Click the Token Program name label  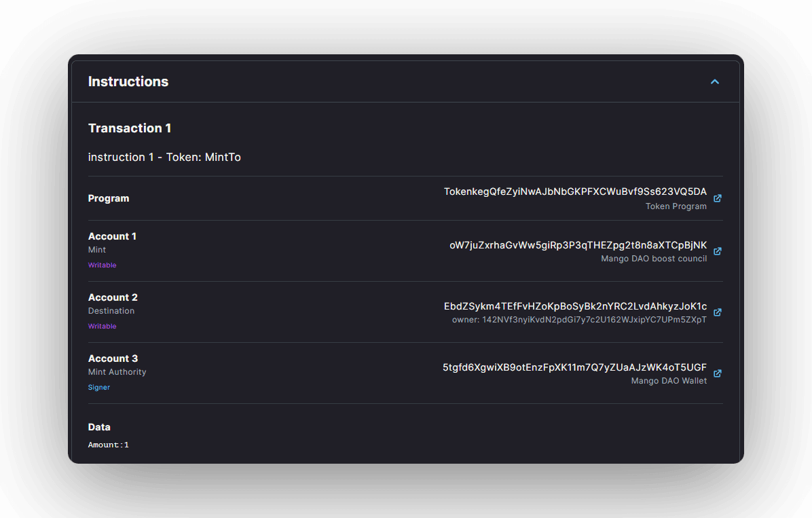point(676,206)
